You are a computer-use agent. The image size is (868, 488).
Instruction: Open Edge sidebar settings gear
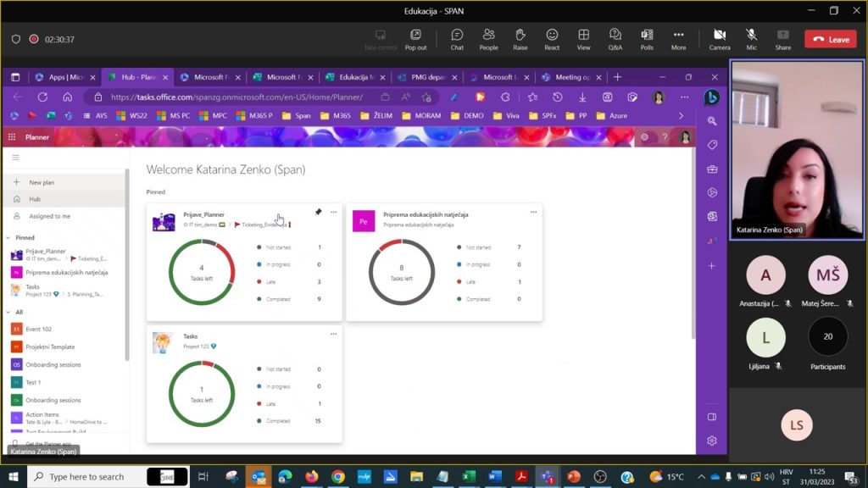click(x=712, y=441)
